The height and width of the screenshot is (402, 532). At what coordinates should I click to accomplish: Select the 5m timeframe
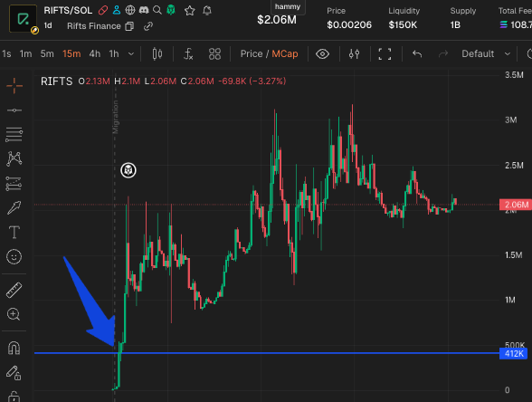[x=47, y=53]
